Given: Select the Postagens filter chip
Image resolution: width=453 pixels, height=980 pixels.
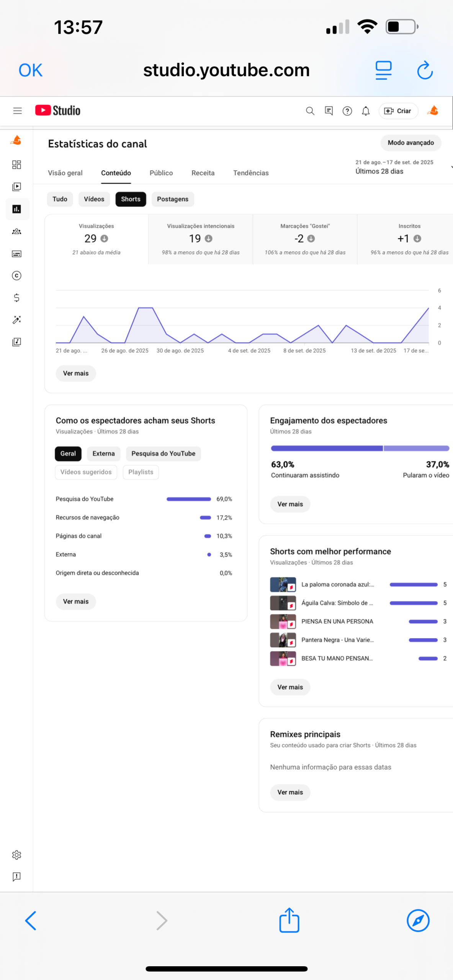Looking at the screenshot, I should (x=172, y=199).
